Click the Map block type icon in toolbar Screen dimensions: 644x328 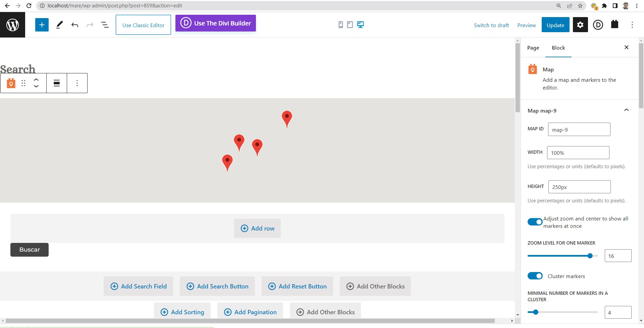pyautogui.click(x=11, y=83)
